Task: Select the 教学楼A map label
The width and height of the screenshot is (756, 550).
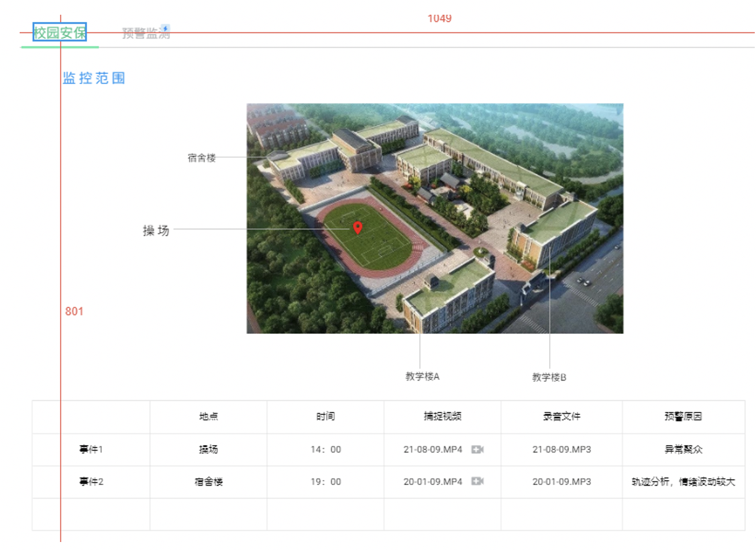Action: click(x=423, y=376)
